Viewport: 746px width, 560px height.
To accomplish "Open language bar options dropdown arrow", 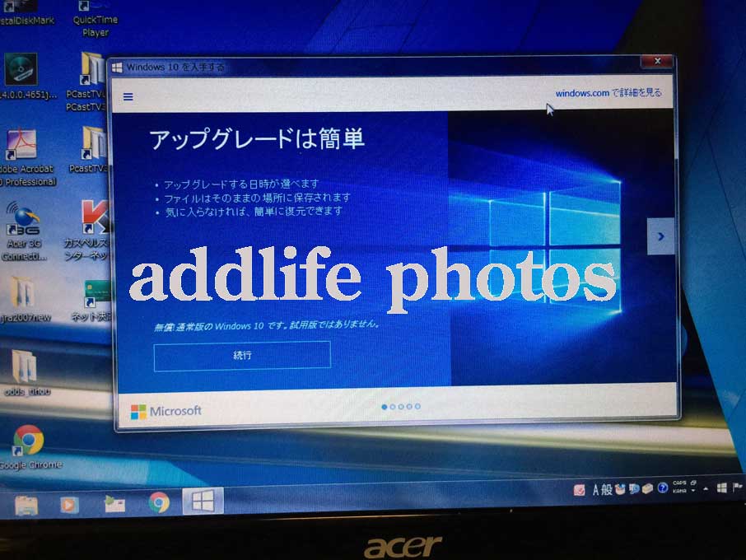I will [693, 491].
